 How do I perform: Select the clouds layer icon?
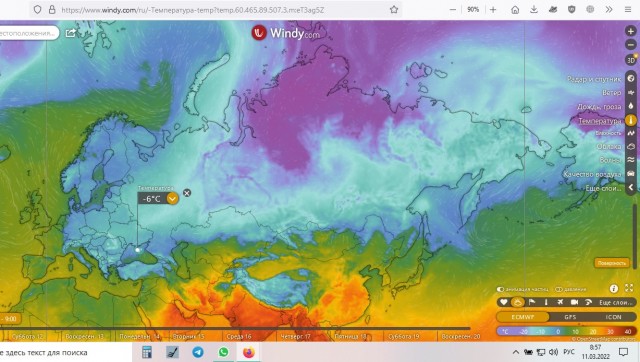pos(631,146)
